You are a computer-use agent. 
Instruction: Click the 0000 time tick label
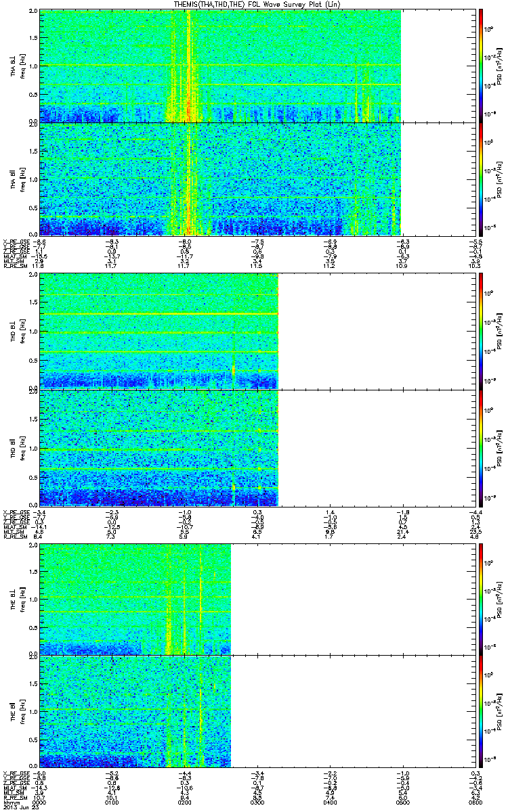click(40, 801)
